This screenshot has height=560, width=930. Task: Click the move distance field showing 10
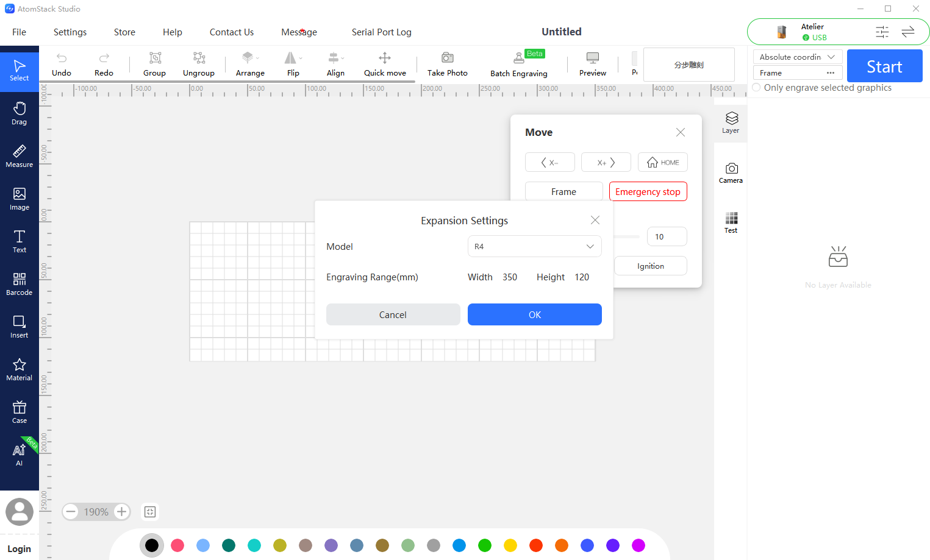667,236
